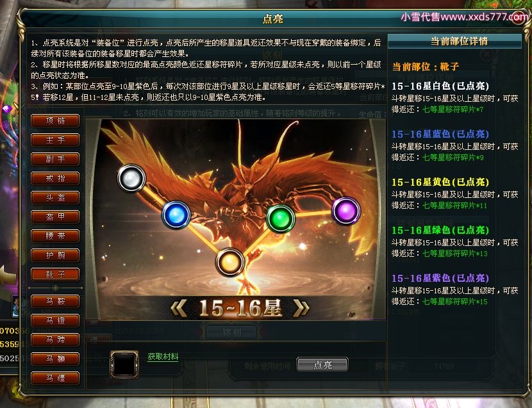
Task: Select the blue star orb
Action: tap(176, 215)
